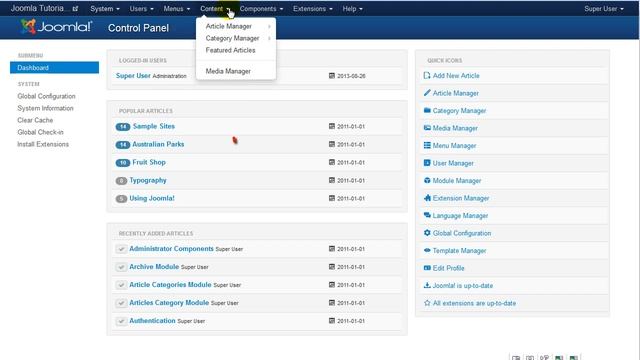Open the Australian Parks article link
Screen dimensions: 640x360
[158, 144]
